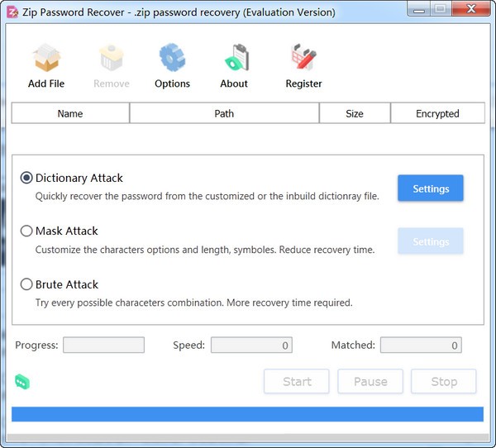Click the app logo in title bar
The image size is (496, 448).
[x=13, y=12]
